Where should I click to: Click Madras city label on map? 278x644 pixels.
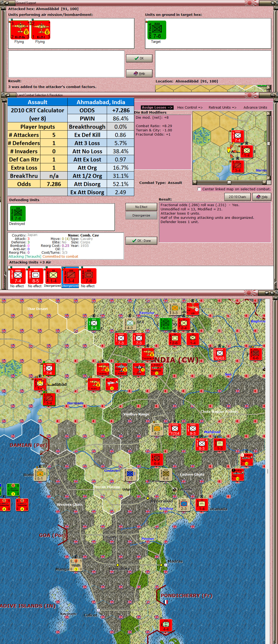[175, 561]
